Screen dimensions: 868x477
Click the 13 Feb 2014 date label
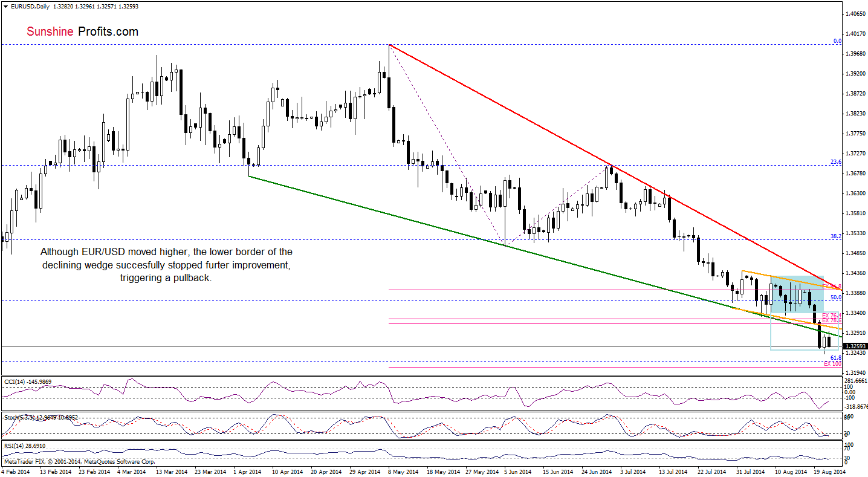pos(56,471)
